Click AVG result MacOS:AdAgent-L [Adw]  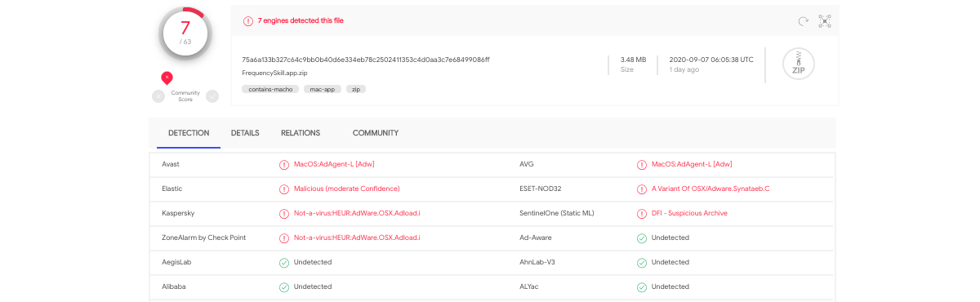pyautogui.click(x=692, y=164)
